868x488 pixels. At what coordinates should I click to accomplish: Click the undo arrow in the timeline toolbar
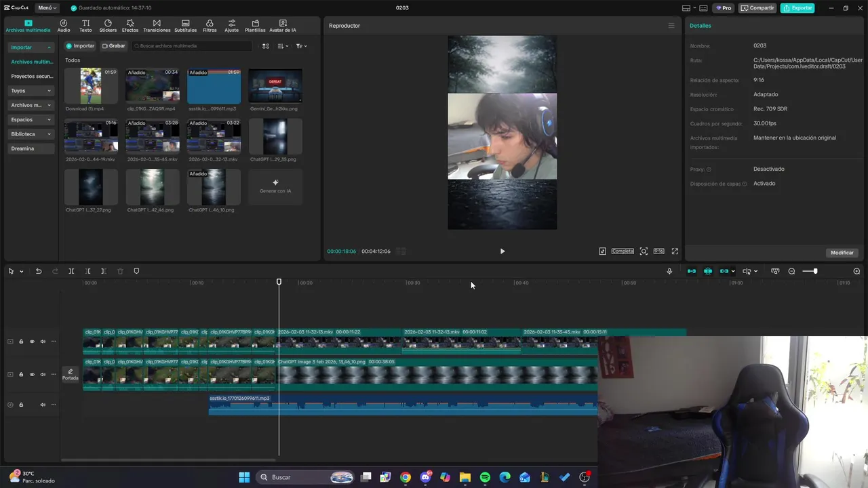39,271
